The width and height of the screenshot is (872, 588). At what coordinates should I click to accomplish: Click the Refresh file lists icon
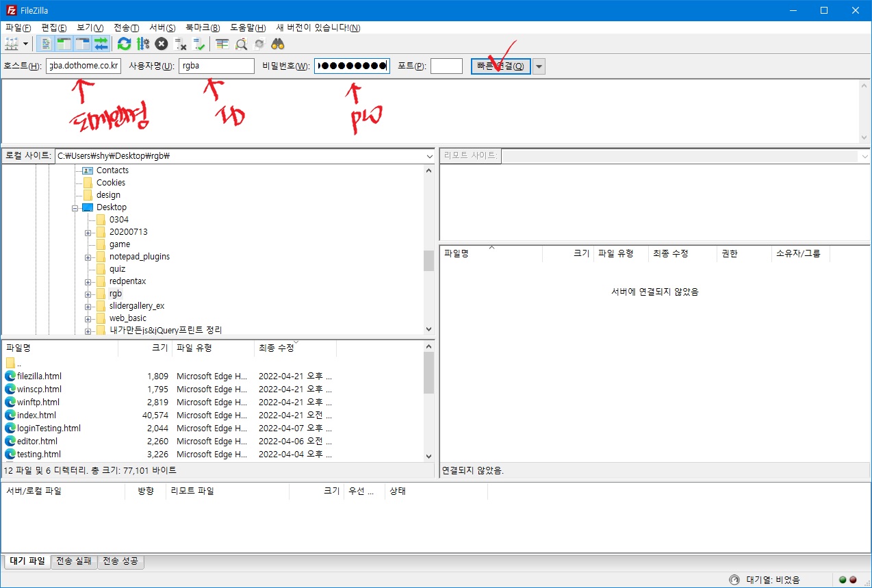pyautogui.click(x=124, y=44)
